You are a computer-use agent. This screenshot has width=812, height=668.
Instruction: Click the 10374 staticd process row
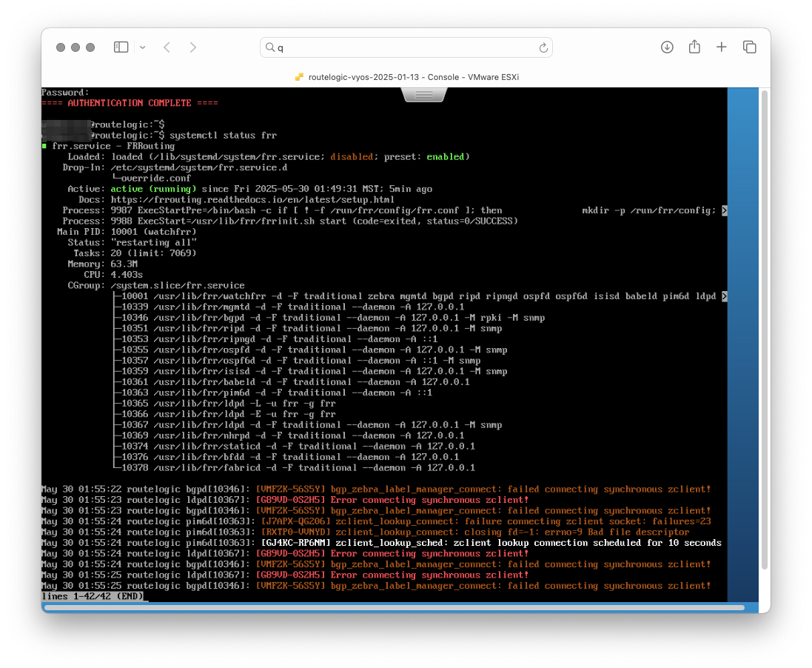(x=298, y=446)
